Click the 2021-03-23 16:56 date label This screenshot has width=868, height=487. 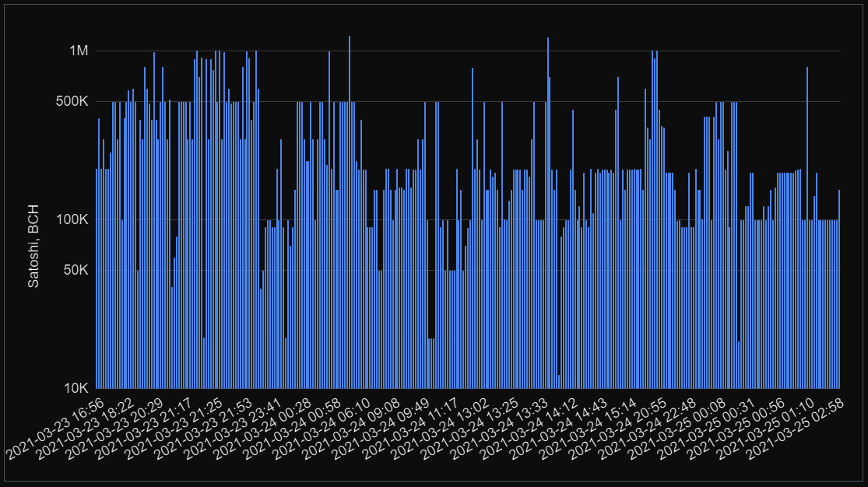55,429
